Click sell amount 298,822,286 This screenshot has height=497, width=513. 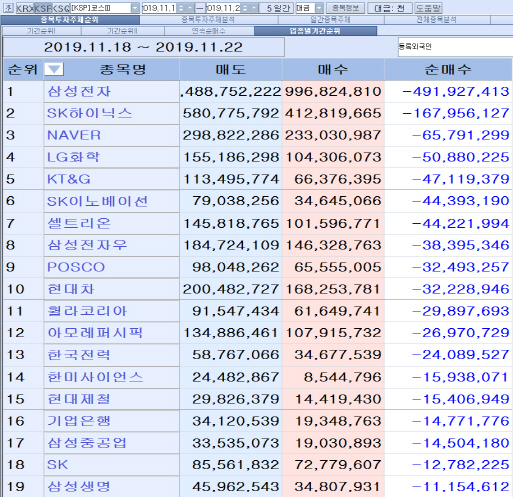click(231, 135)
